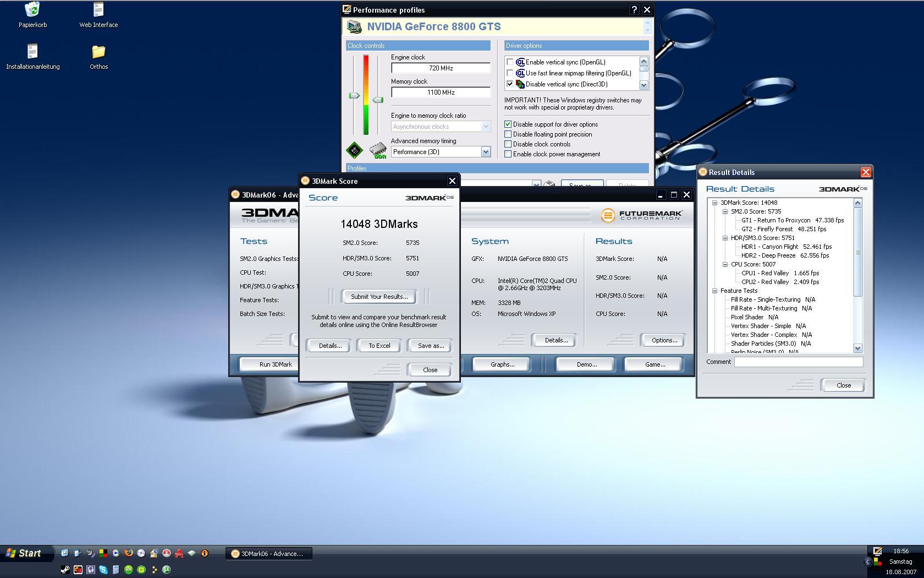This screenshot has width=924, height=578.
Task: Click the Performance profiles help question mark
Action: [634, 9]
